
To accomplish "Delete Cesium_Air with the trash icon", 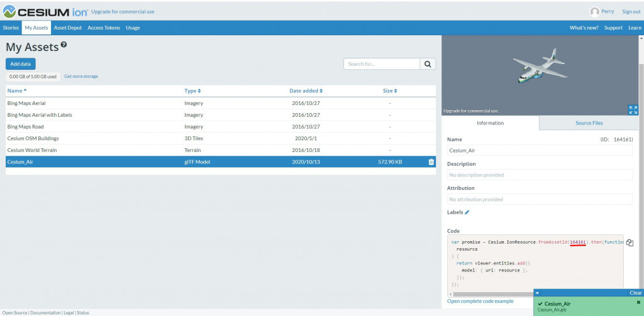I will pyautogui.click(x=431, y=162).
